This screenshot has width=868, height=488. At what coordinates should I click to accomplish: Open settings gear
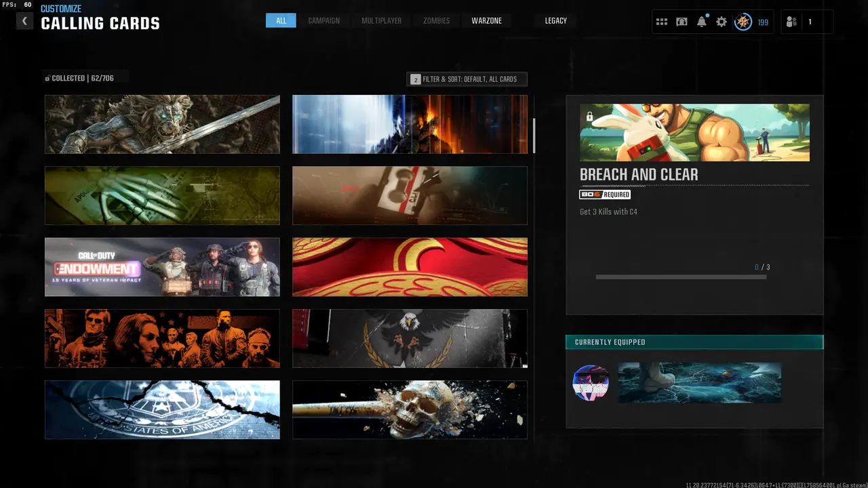[x=722, y=22]
